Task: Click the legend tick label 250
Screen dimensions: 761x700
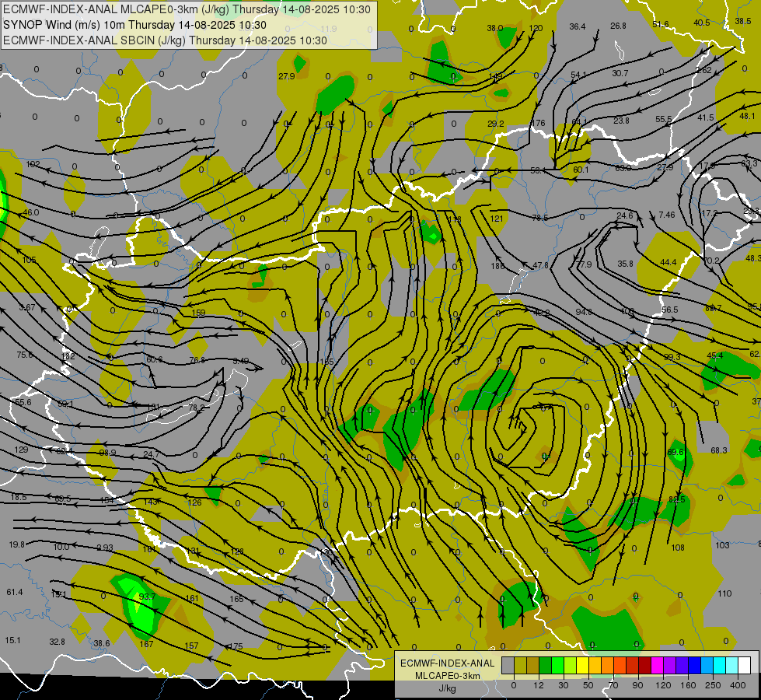Action: pyautogui.click(x=713, y=685)
